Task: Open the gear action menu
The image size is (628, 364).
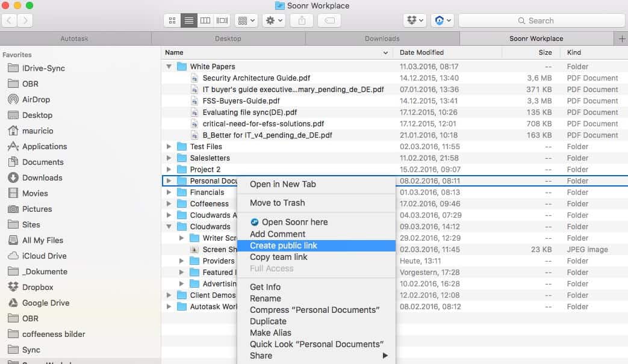Action: (x=274, y=20)
